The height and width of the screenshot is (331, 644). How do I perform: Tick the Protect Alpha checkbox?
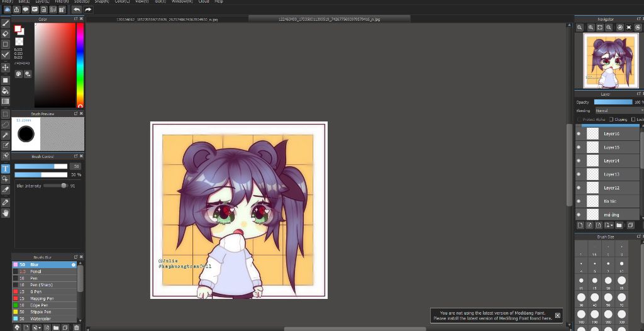[x=579, y=119]
